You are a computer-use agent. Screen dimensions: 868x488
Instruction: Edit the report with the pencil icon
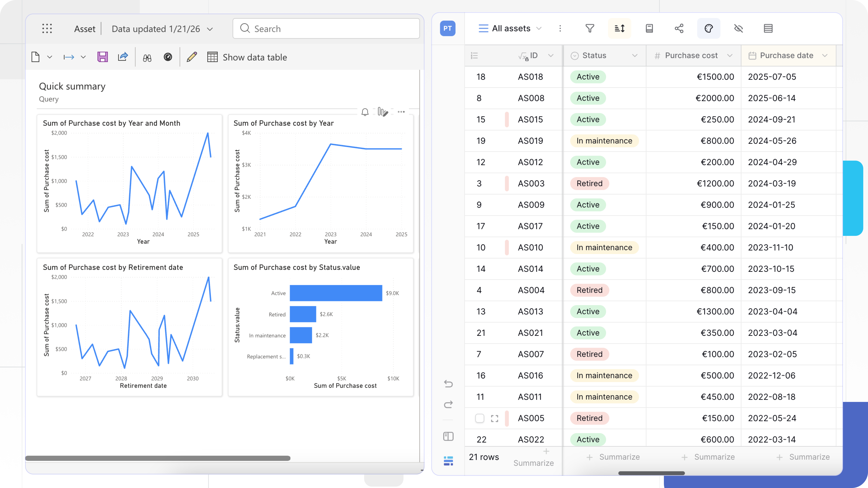191,57
